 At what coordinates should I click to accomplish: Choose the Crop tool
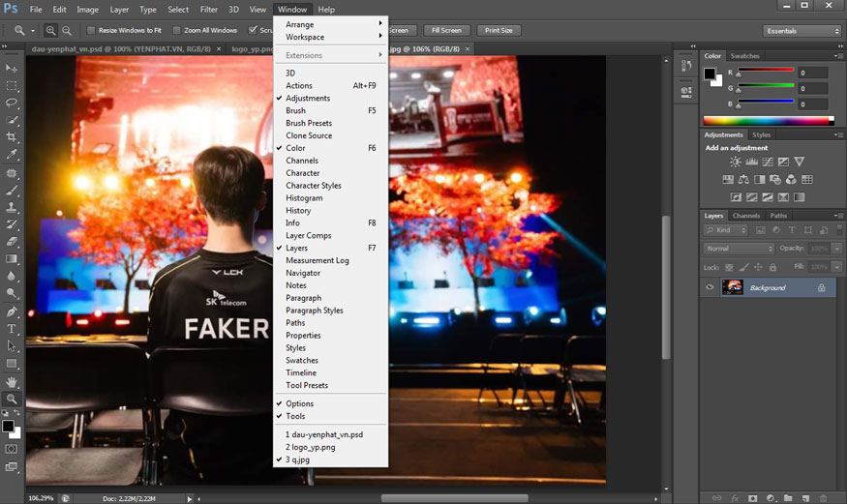coord(12,137)
